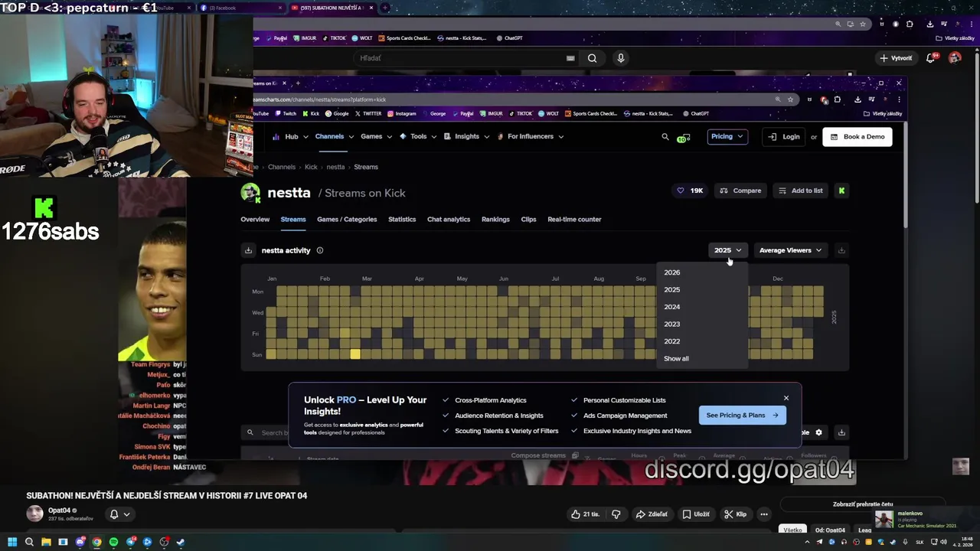This screenshot has height=551, width=980.
Task: Click the Login button
Action: pyautogui.click(x=785, y=136)
